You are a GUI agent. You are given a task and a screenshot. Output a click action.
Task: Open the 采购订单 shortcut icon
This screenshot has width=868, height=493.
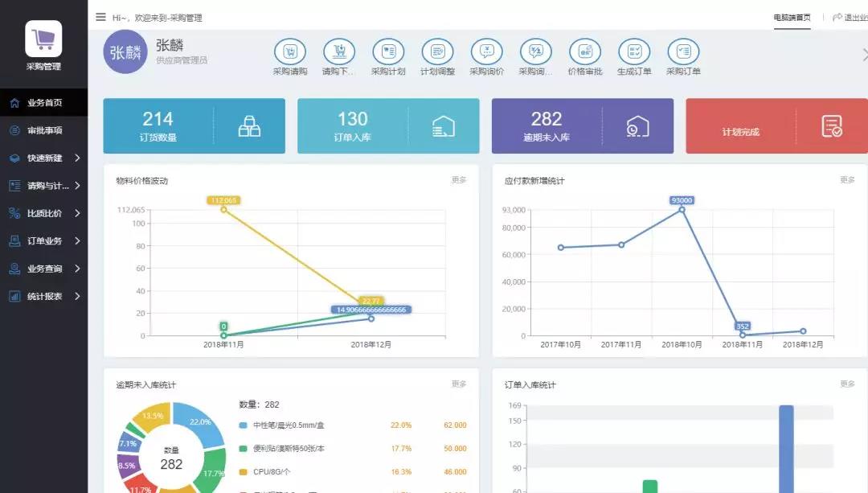click(684, 52)
